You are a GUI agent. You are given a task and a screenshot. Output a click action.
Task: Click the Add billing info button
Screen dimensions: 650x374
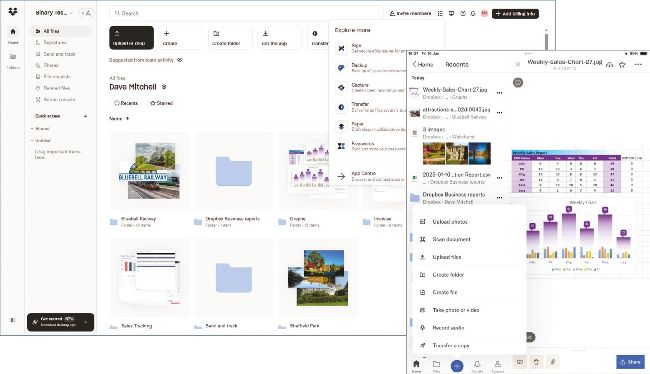click(x=515, y=14)
